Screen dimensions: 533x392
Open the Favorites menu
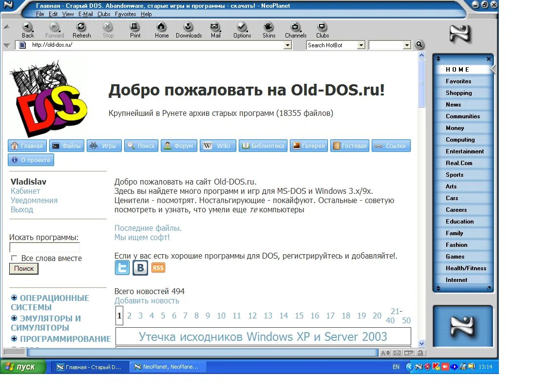pos(125,14)
